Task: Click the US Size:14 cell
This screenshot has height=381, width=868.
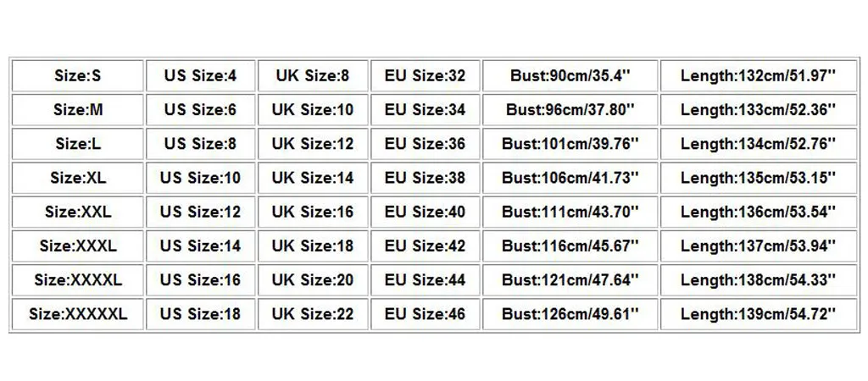Action: coord(201,246)
